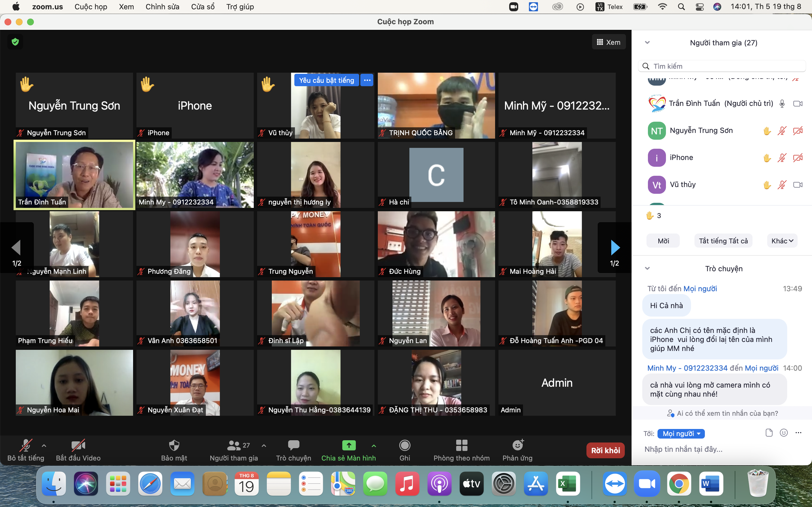Click the file attachment icon in chat
Screen dimensions: 812x507
tap(769, 433)
